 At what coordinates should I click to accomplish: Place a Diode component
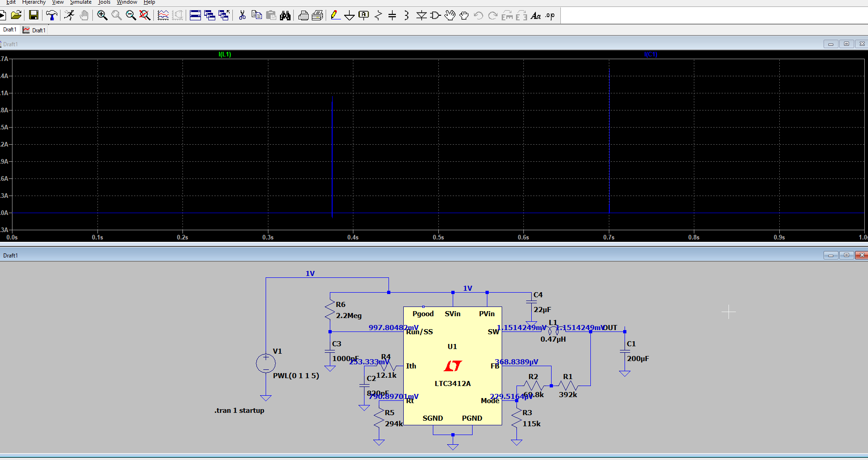coord(421,15)
